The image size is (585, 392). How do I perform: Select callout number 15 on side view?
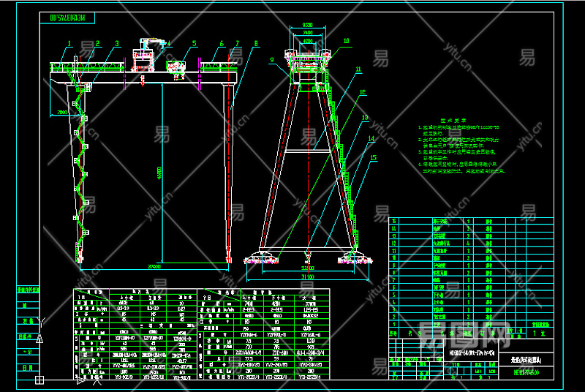click(x=374, y=158)
